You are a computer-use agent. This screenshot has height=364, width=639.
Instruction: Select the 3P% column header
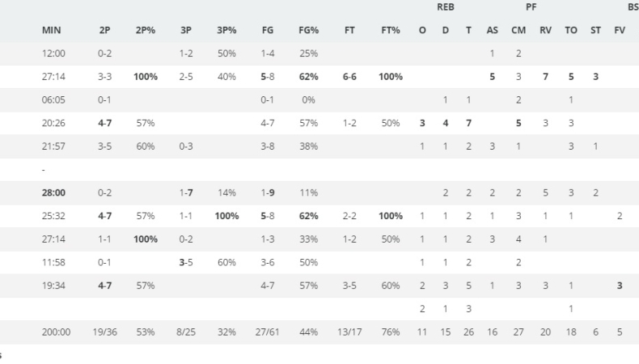point(226,32)
